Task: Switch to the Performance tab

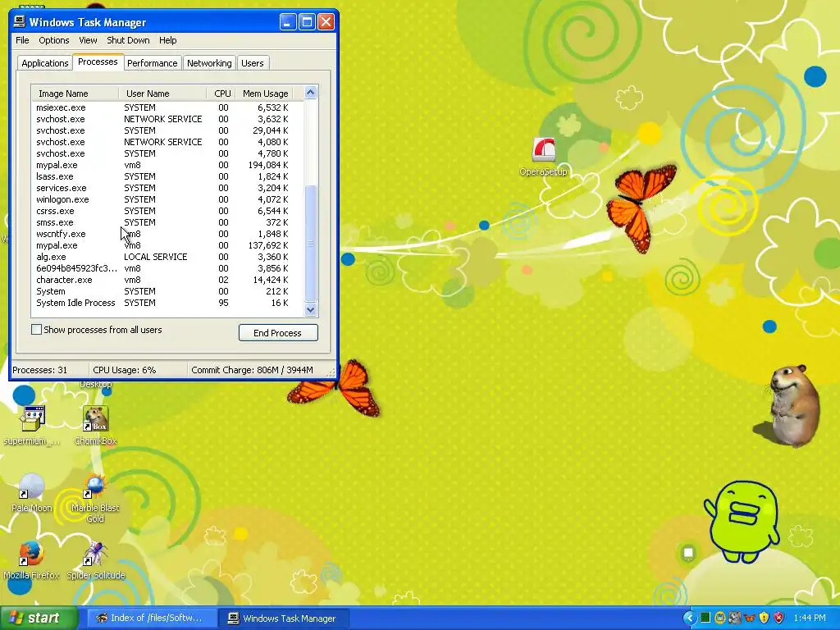Action: [x=152, y=63]
